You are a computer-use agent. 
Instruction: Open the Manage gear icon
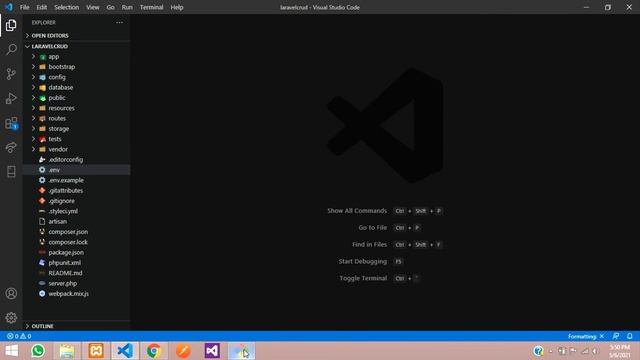(11, 318)
